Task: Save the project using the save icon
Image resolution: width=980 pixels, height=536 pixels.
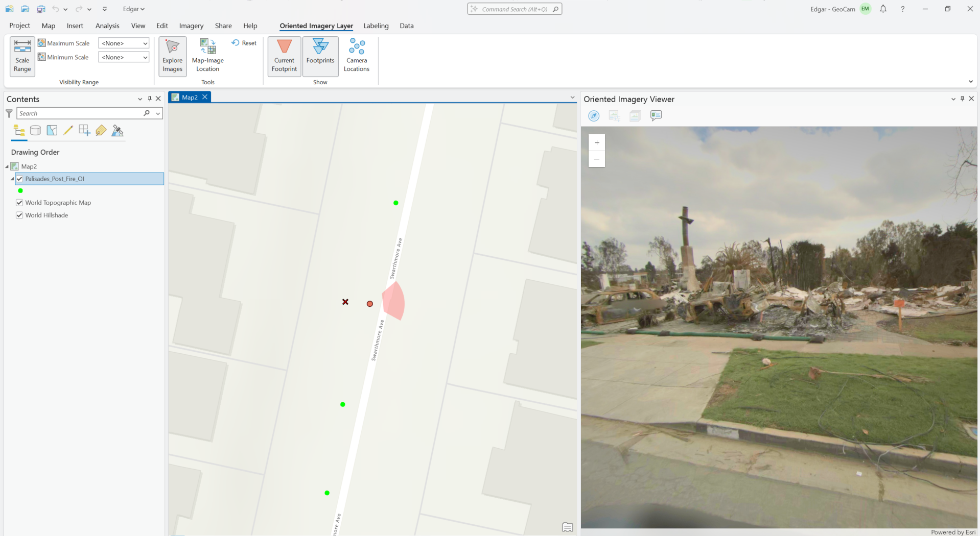Action: pos(41,9)
